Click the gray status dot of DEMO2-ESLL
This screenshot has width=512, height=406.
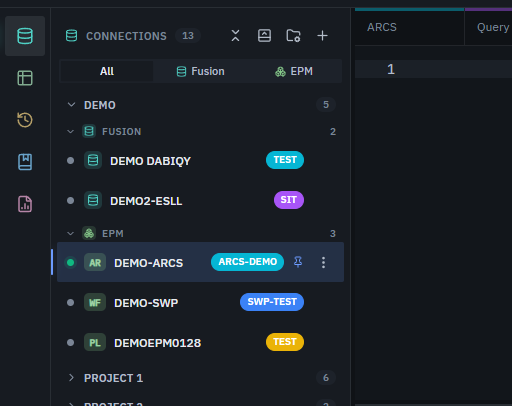(x=70, y=201)
